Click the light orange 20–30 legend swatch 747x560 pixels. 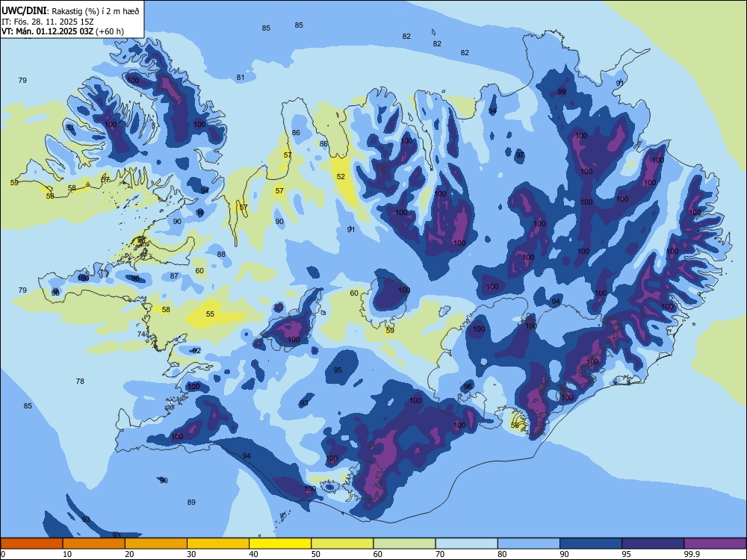[x=156, y=544]
